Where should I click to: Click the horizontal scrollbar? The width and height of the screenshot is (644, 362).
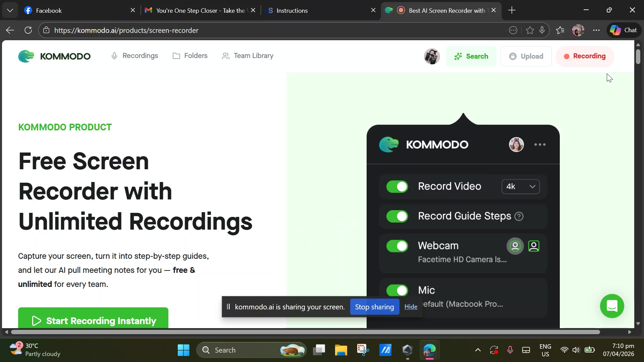point(305,332)
